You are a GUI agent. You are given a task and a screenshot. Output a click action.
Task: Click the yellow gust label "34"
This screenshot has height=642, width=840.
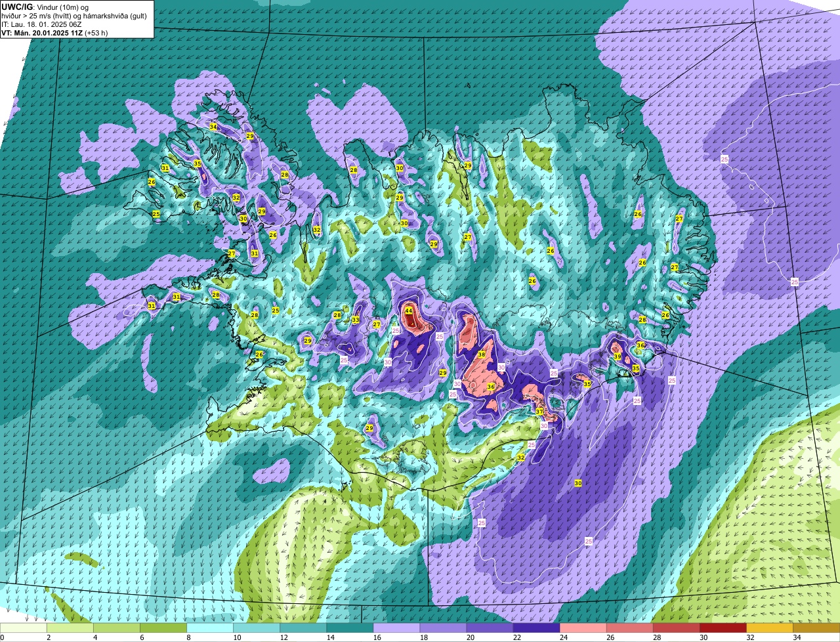213,127
